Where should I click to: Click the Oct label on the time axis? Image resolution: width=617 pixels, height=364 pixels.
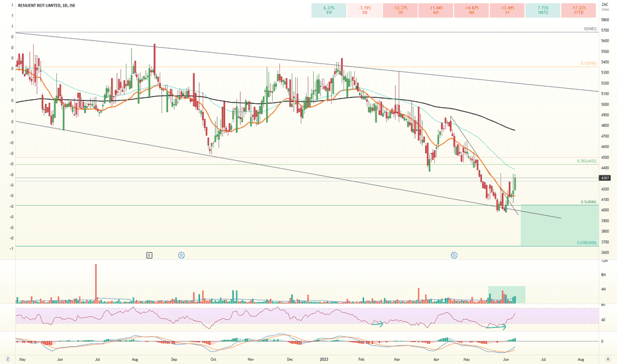pyautogui.click(x=213, y=359)
